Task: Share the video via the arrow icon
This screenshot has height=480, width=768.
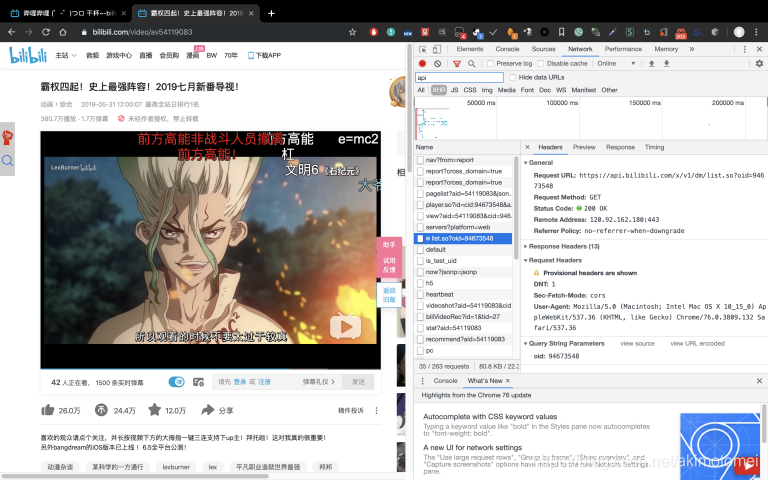Action: click(x=208, y=410)
